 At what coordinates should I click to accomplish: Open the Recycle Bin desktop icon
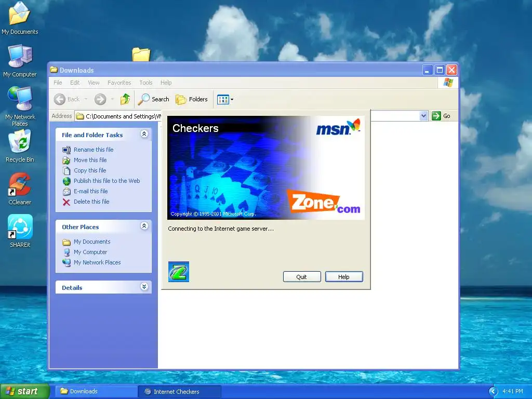click(20, 146)
